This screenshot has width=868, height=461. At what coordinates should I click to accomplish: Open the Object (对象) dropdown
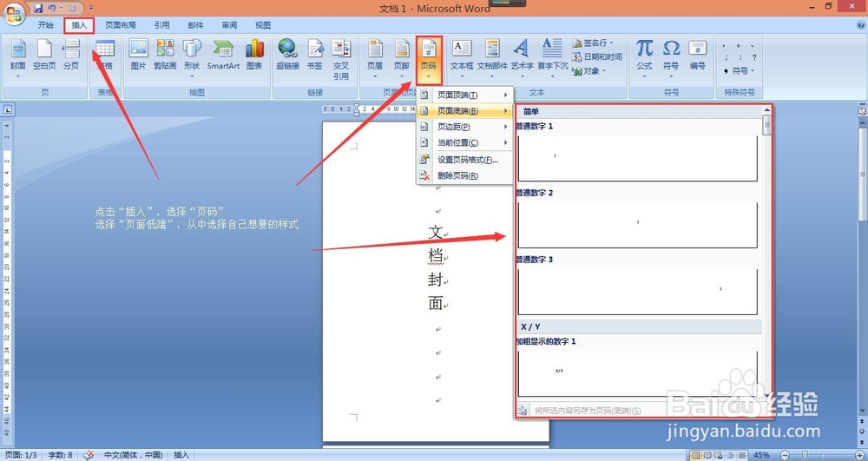coord(589,71)
